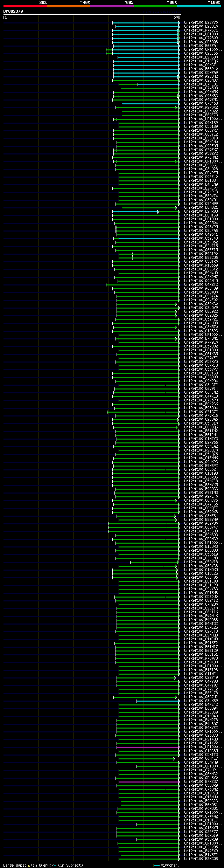Screen dimensions: 224x868
Task: Click the green ~80% identity color bar
Action: pos(155,6)
